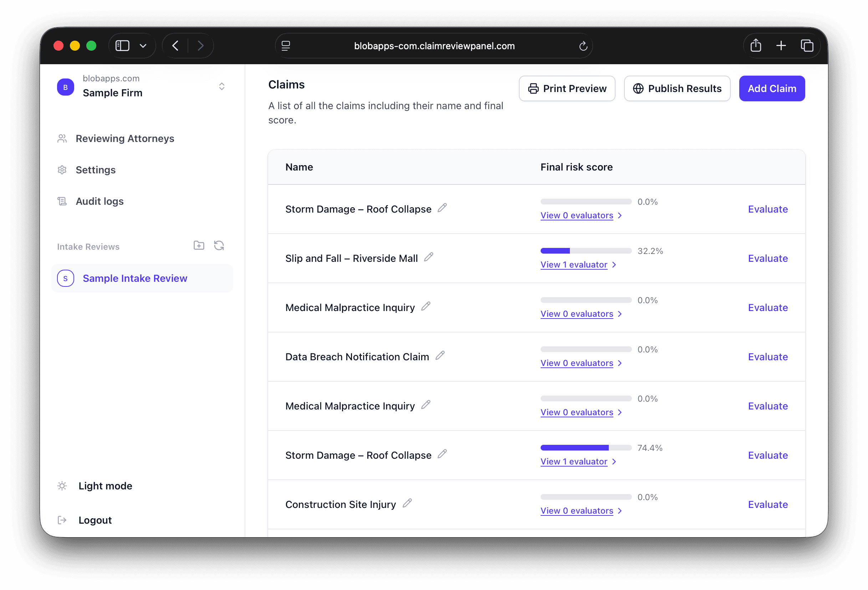Toggle the browser sidebar panel icon
The width and height of the screenshot is (868, 590).
click(x=122, y=46)
